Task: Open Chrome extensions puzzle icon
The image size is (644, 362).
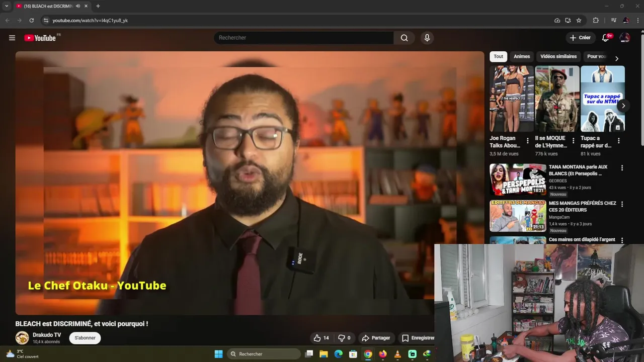Action: point(596,21)
